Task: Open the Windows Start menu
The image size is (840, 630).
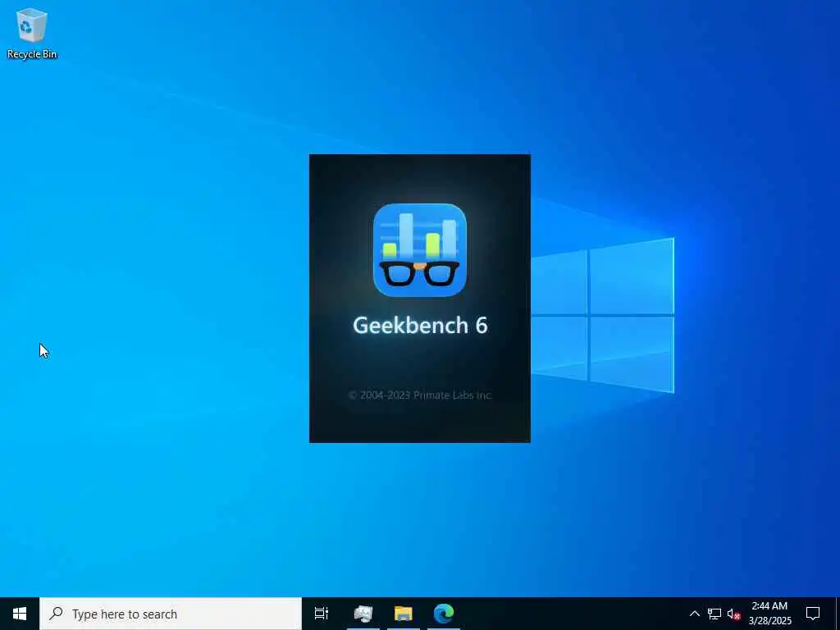Action: 20,614
